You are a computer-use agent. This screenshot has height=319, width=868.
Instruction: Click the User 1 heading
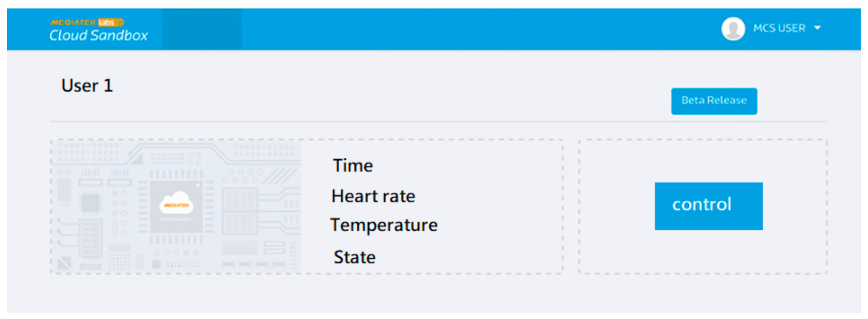pos(87,86)
